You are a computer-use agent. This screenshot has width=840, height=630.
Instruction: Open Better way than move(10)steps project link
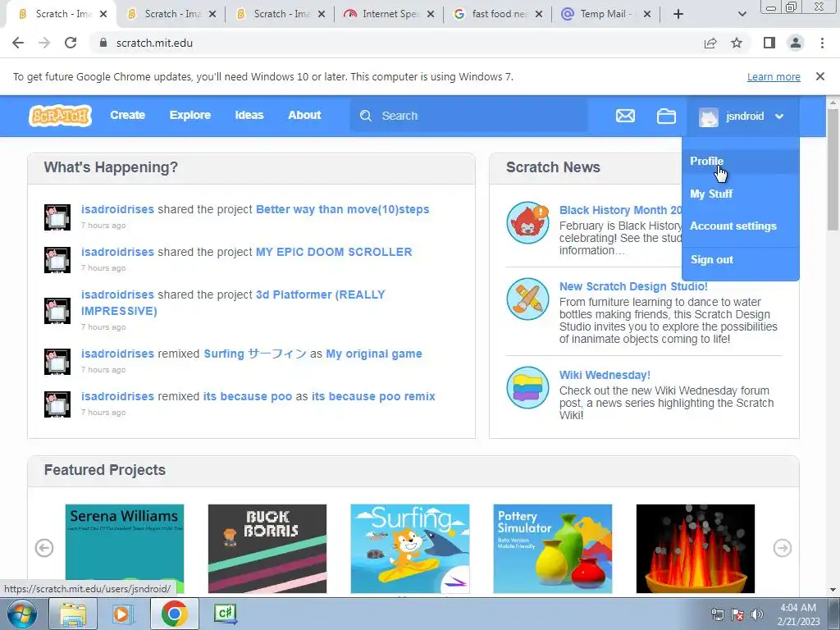point(343,209)
